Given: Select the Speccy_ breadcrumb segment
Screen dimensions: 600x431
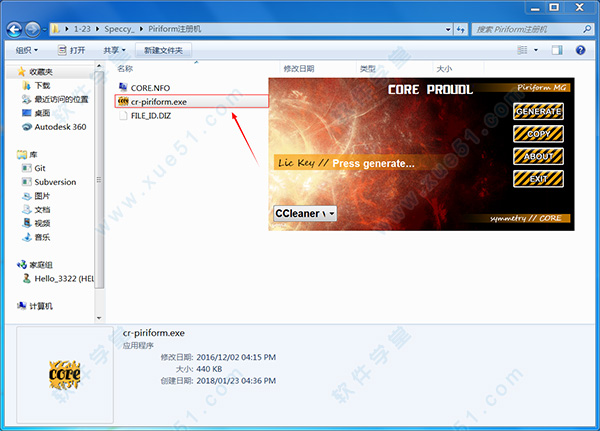Looking at the screenshot, I should (x=119, y=29).
